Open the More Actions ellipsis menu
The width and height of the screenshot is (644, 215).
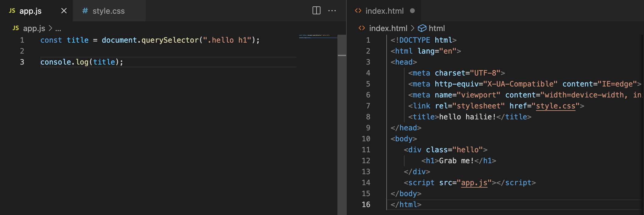[332, 11]
